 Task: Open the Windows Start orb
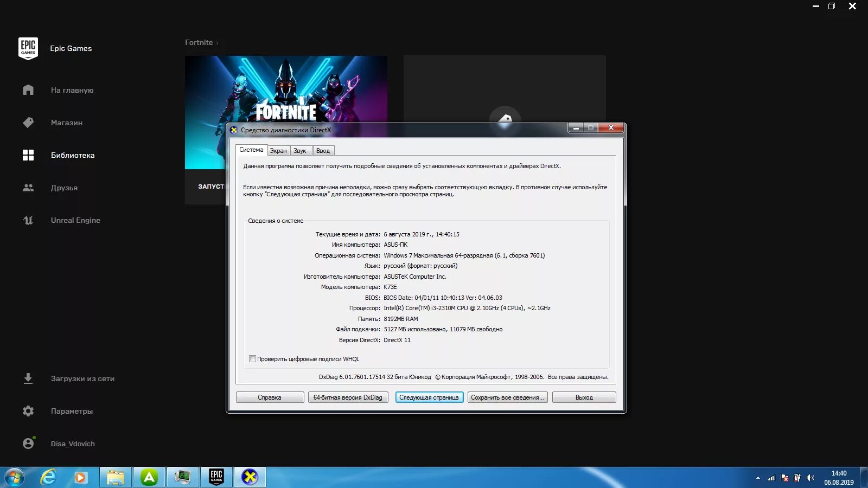click(15, 477)
